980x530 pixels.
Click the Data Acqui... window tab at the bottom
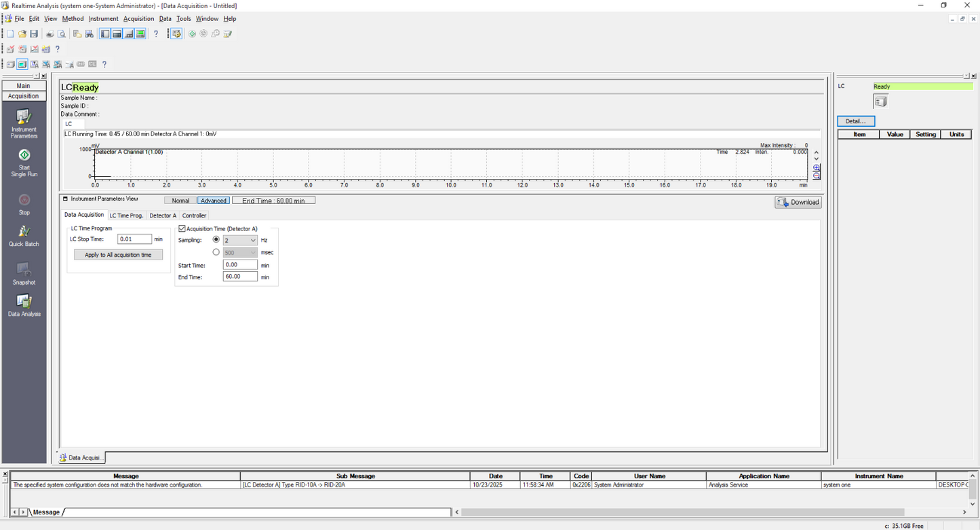pos(81,458)
